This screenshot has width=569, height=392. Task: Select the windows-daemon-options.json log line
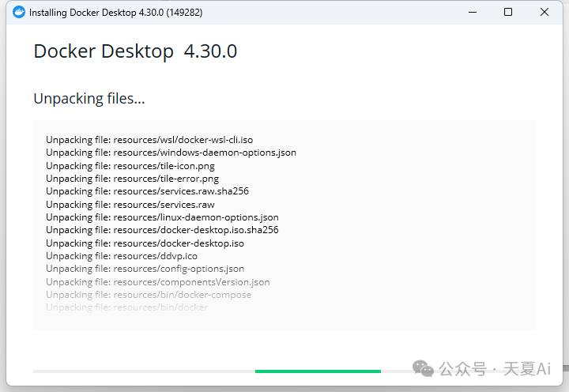171,153
